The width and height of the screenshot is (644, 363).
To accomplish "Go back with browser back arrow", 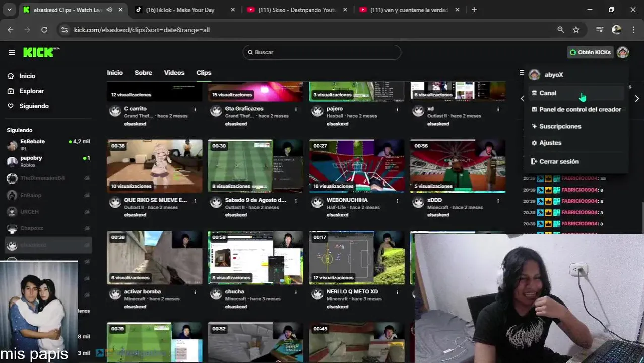I will click(11, 30).
